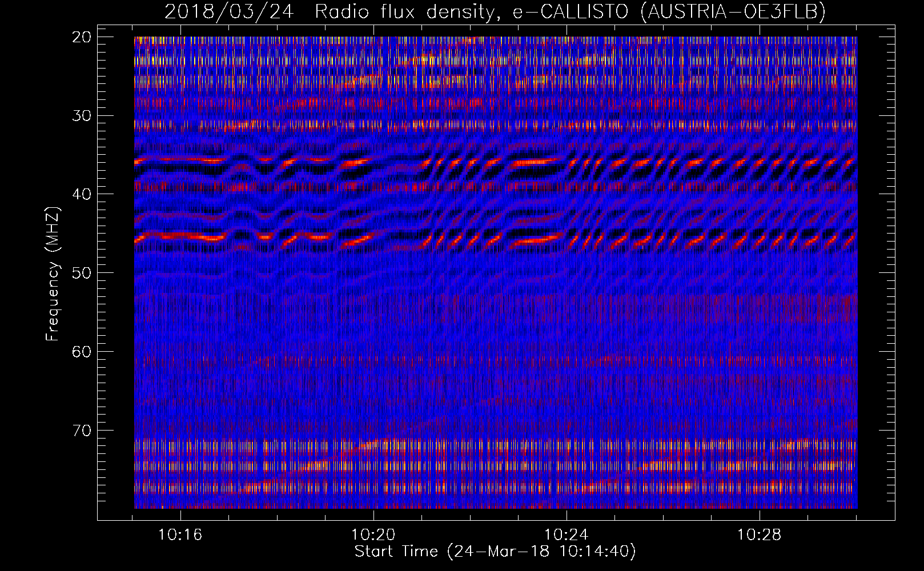Screen dimensions: 924x571
Task: Click the 10:20 time tick label
Action: pyautogui.click(x=373, y=535)
